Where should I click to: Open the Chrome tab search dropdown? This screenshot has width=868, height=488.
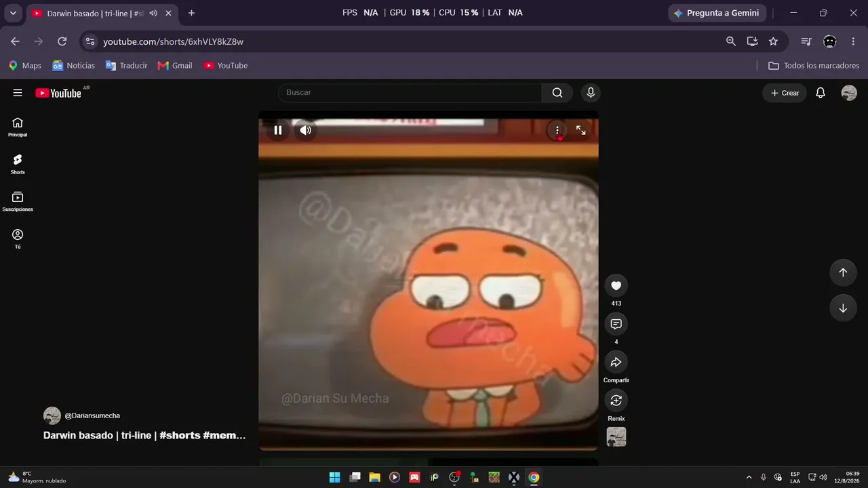(x=13, y=13)
